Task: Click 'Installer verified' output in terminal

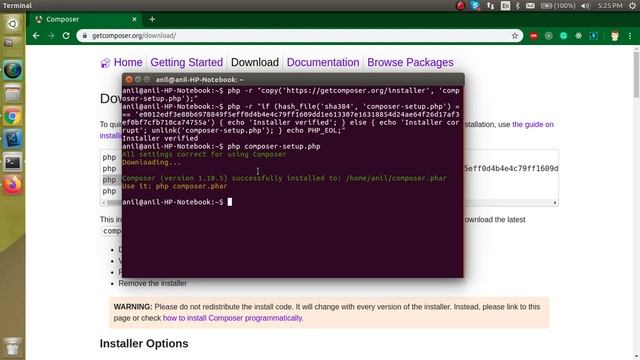Action: 160,138
